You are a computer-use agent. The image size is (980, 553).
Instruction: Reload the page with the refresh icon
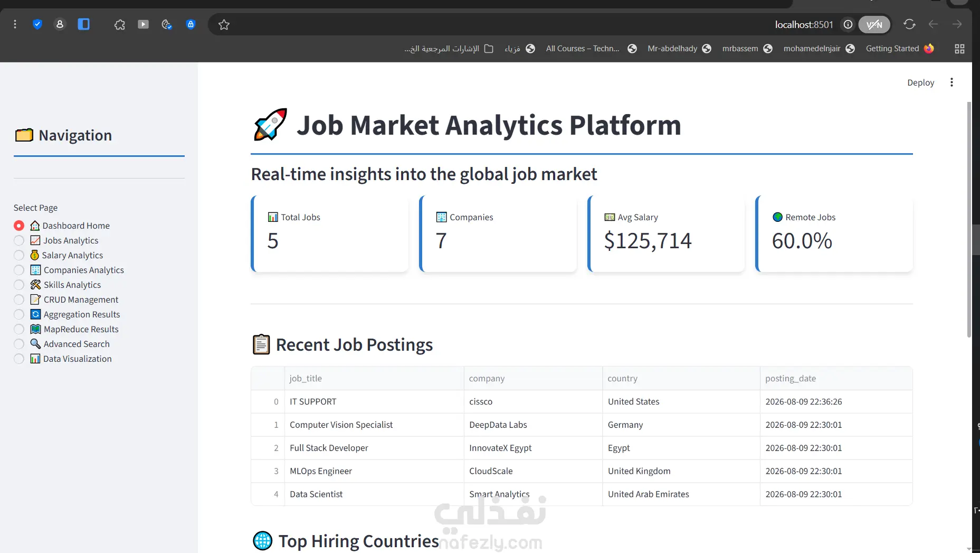click(x=909, y=24)
